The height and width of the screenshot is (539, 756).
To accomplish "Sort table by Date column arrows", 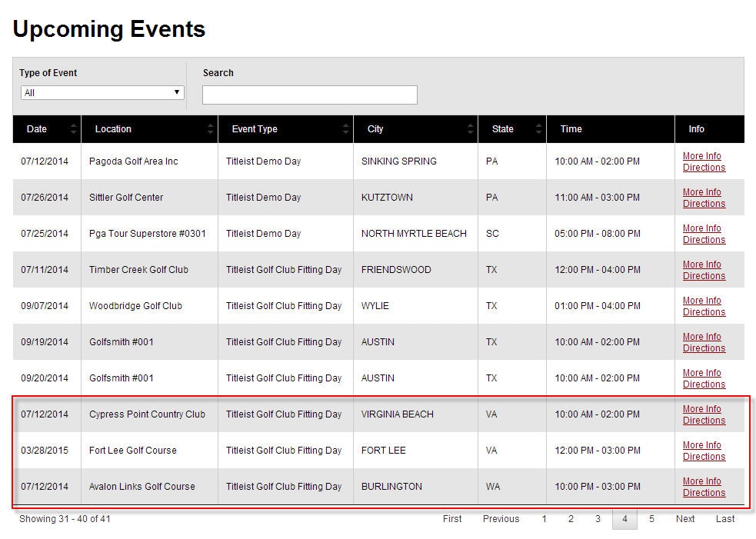I will [74, 129].
